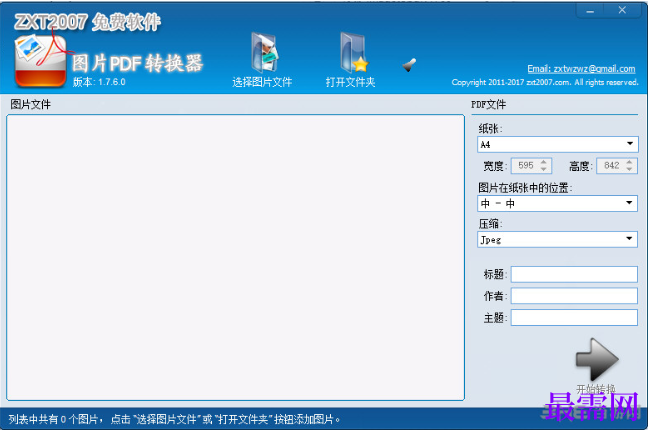Start conversion with the 开始转换 arrow
This screenshot has height=438, width=657.
[x=596, y=359]
